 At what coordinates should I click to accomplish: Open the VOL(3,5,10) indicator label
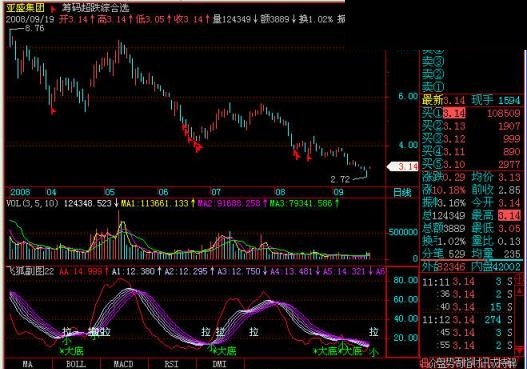32,203
